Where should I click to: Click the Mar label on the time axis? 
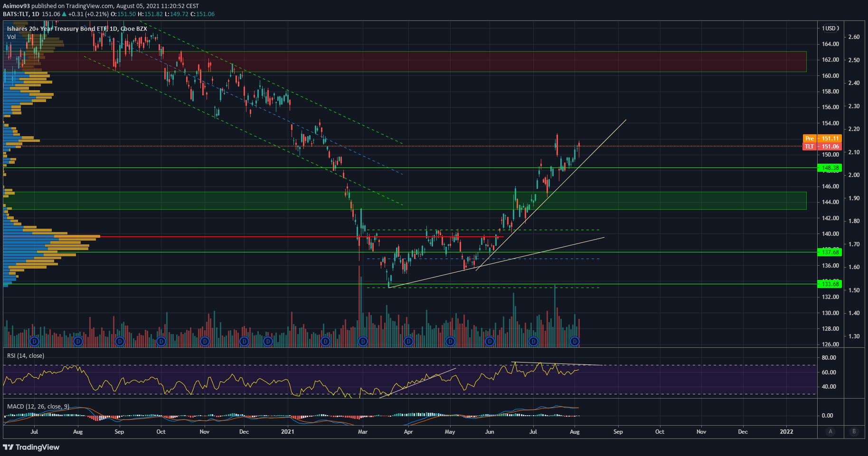pyautogui.click(x=363, y=432)
